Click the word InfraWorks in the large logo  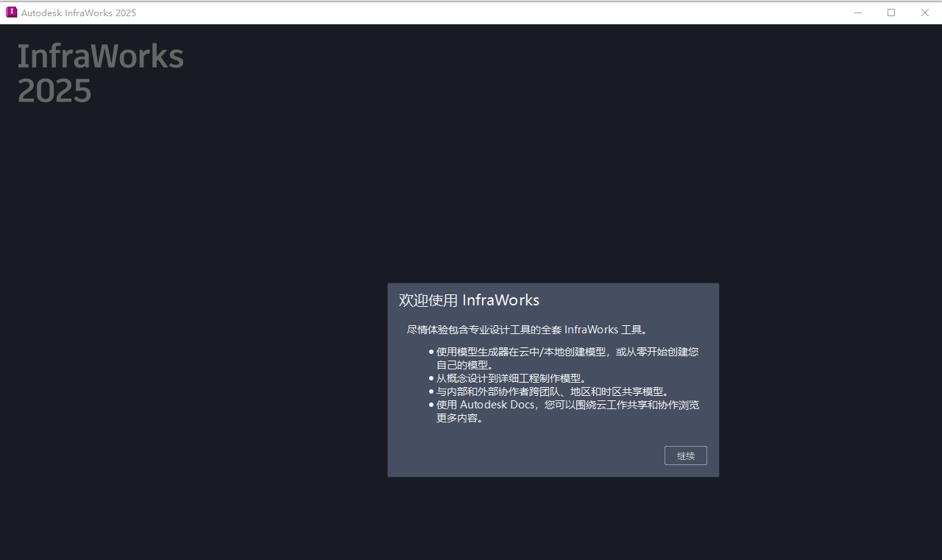point(100,57)
